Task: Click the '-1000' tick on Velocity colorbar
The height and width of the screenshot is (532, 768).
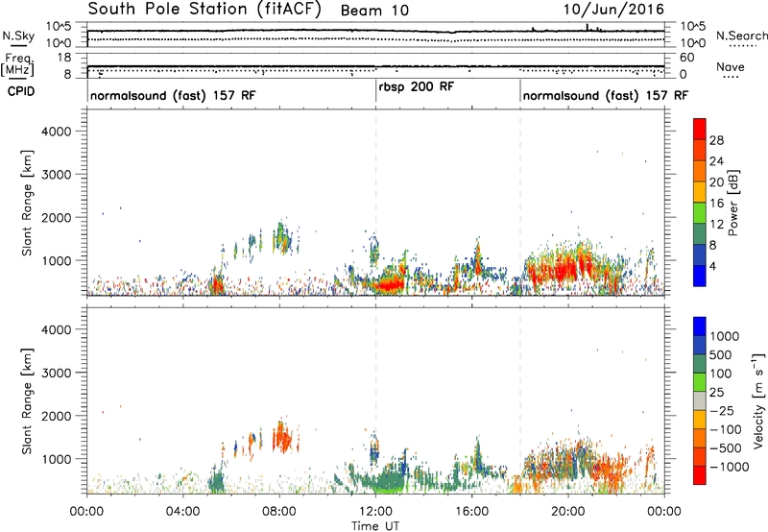Action: (729, 467)
